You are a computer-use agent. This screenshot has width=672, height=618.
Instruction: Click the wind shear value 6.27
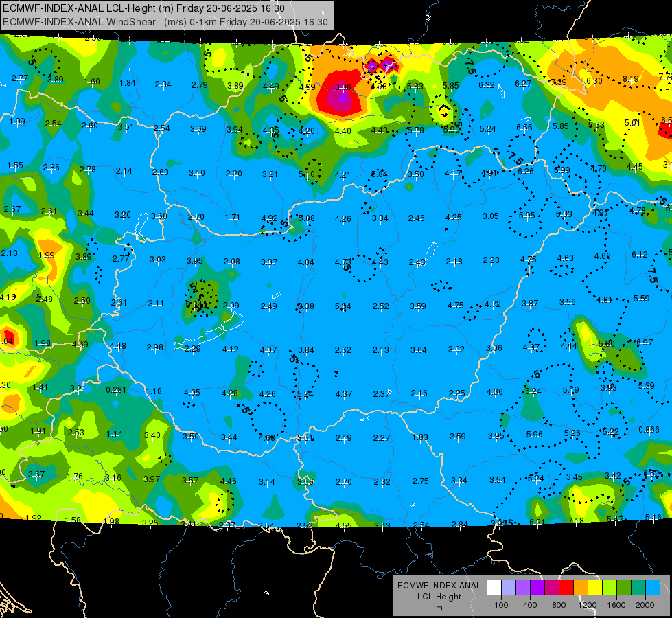pos(523,84)
